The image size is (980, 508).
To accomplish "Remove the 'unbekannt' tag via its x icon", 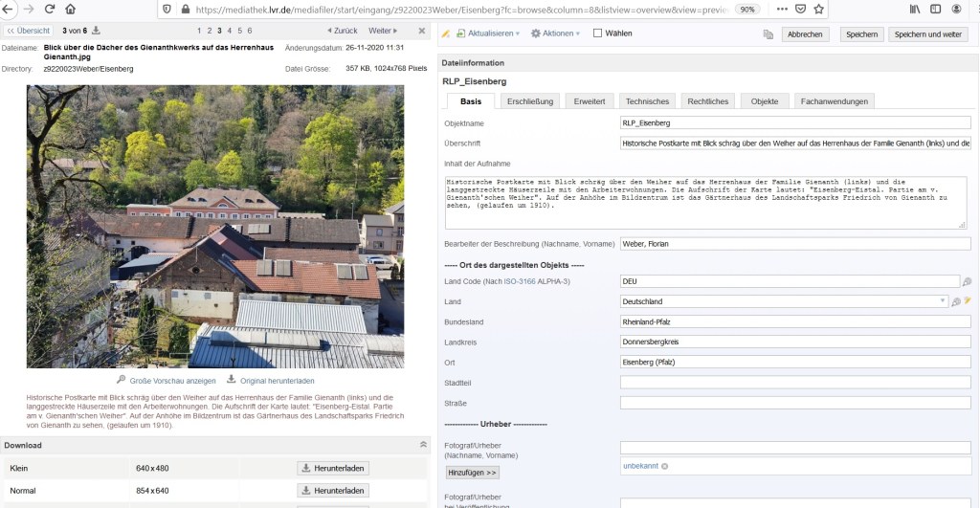I will pos(664,466).
